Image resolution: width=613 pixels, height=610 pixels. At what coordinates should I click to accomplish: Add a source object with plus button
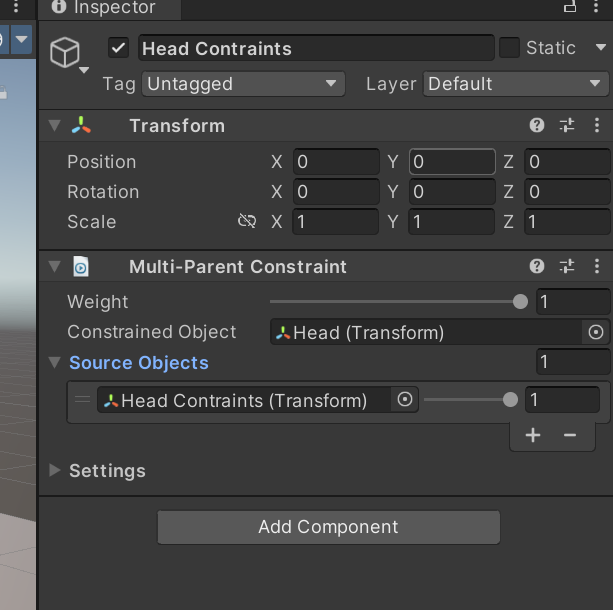533,435
